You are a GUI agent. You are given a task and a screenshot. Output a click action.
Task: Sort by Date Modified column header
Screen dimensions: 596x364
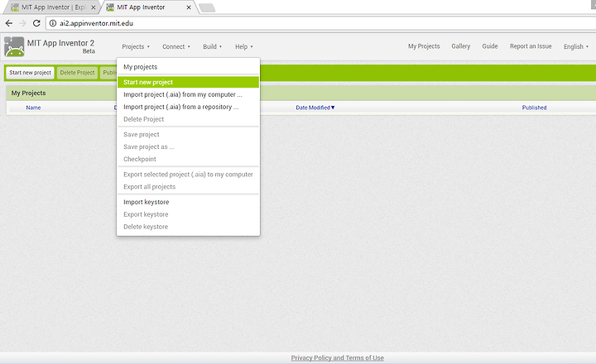tap(315, 108)
